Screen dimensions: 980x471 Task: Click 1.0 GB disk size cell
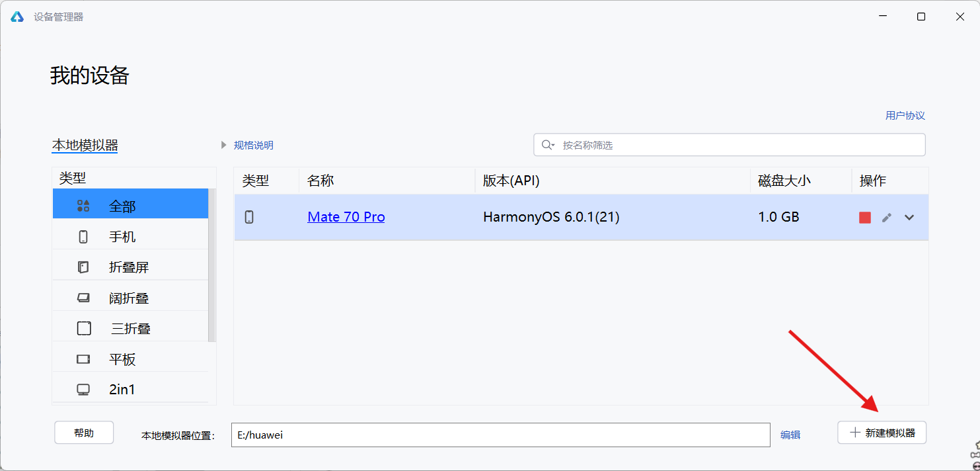(779, 217)
